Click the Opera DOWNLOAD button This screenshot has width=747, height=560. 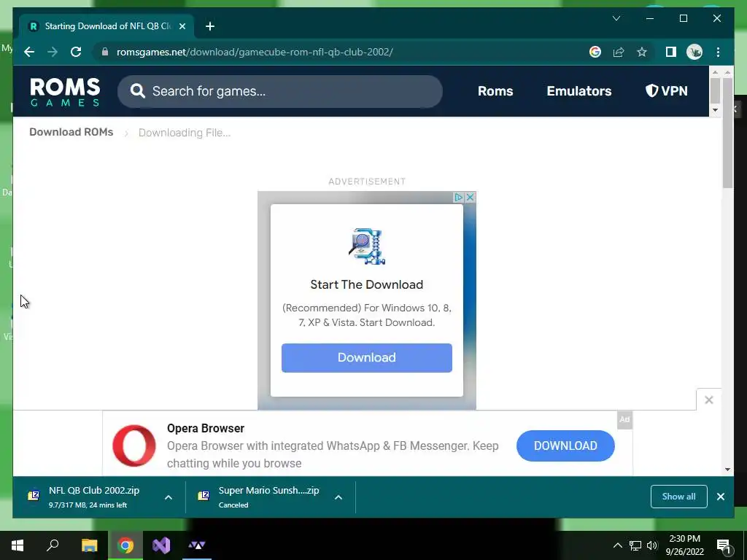tap(565, 446)
